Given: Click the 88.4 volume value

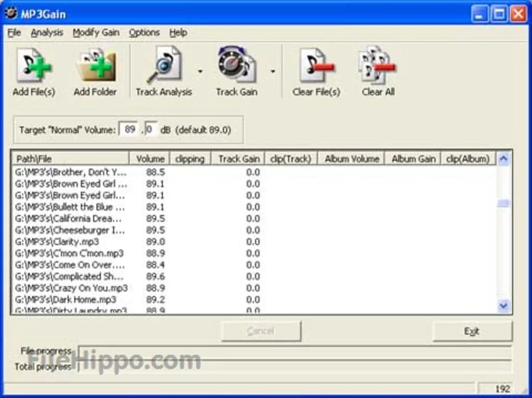Looking at the screenshot, I should point(155,265).
